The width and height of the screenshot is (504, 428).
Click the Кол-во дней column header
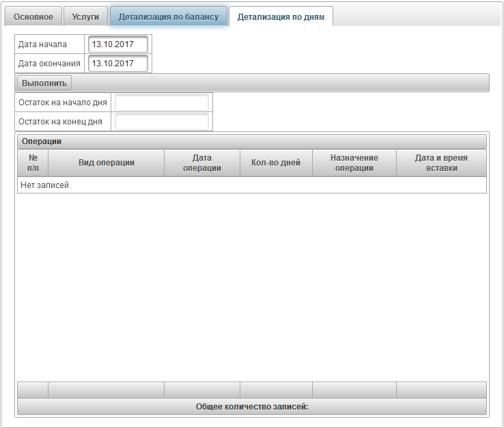point(276,163)
